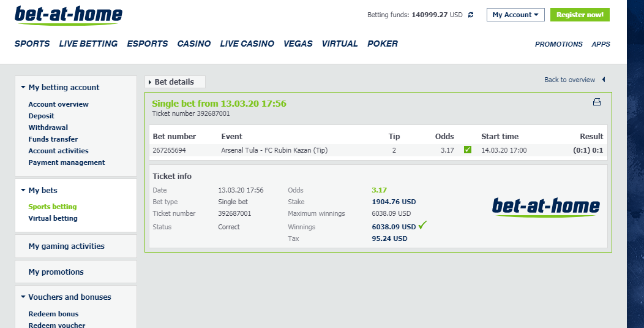Expand the Bet details tab arrow

pyautogui.click(x=150, y=82)
